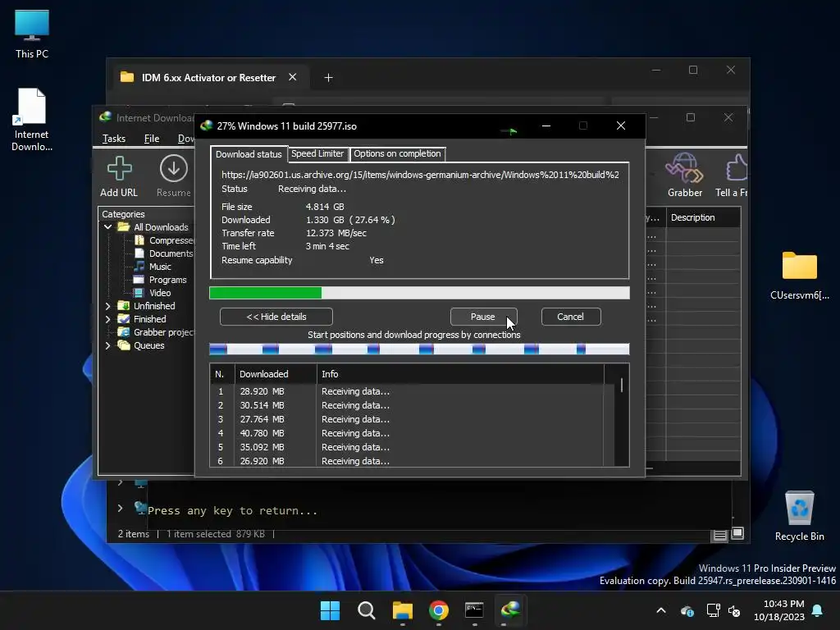Image resolution: width=840 pixels, height=630 pixels.
Task: Open File Explorer from taskbar
Action: [402, 610]
